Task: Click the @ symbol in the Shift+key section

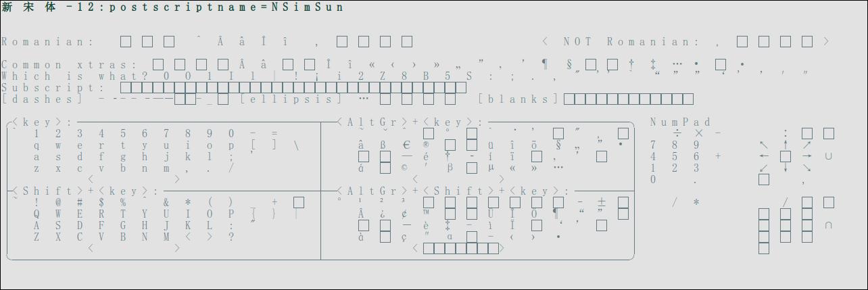Action: click(58, 202)
